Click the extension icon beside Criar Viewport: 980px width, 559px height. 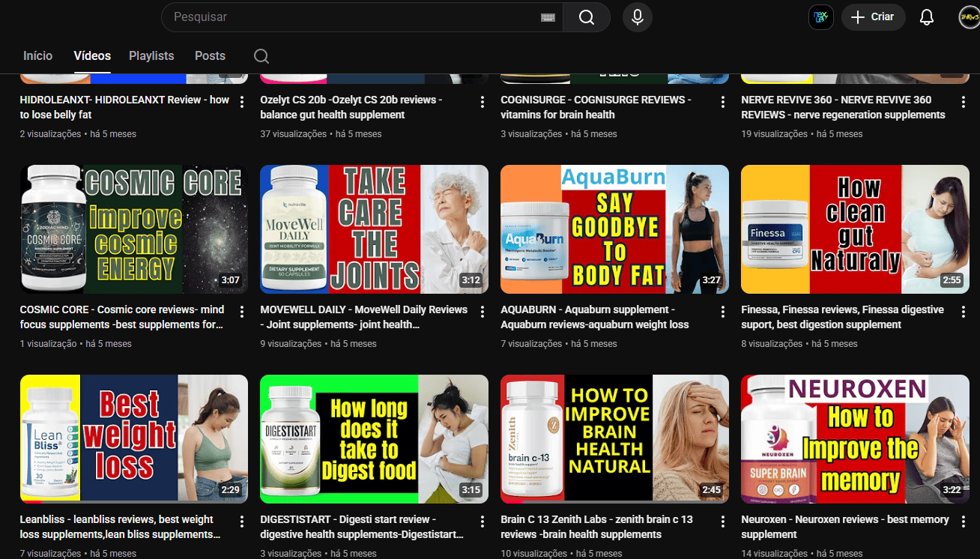coord(820,17)
